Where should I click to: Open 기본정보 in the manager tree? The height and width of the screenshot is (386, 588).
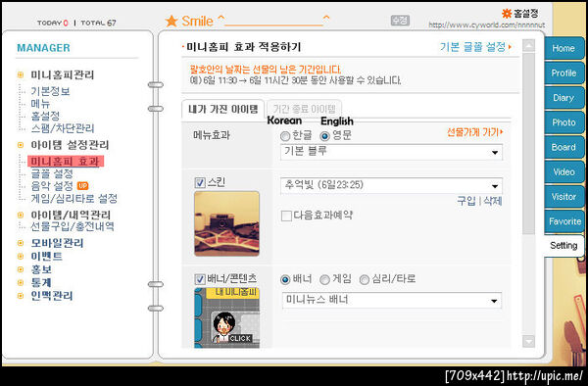coord(50,91)
